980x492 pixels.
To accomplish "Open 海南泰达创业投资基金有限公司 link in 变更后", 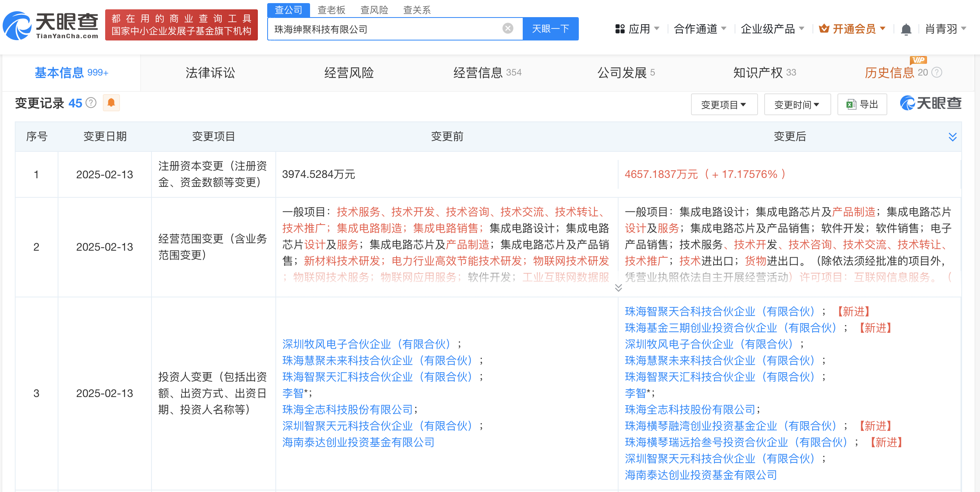I will click(701, 475).
